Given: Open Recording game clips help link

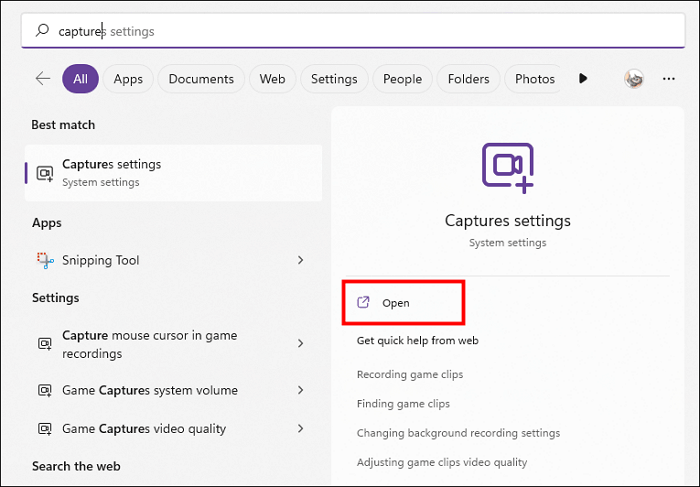Looking at the screenshot, I should (x=410, y=374).
